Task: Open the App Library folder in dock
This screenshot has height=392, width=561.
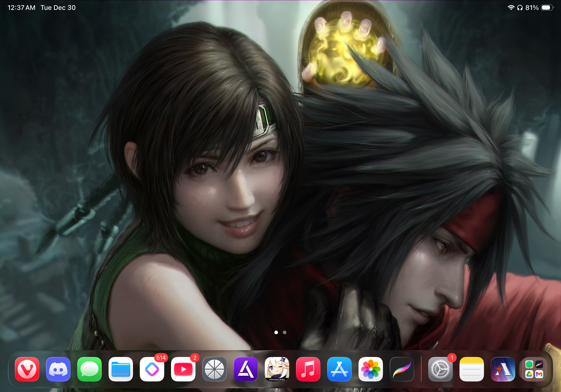Action: click(x=534, y=369)
